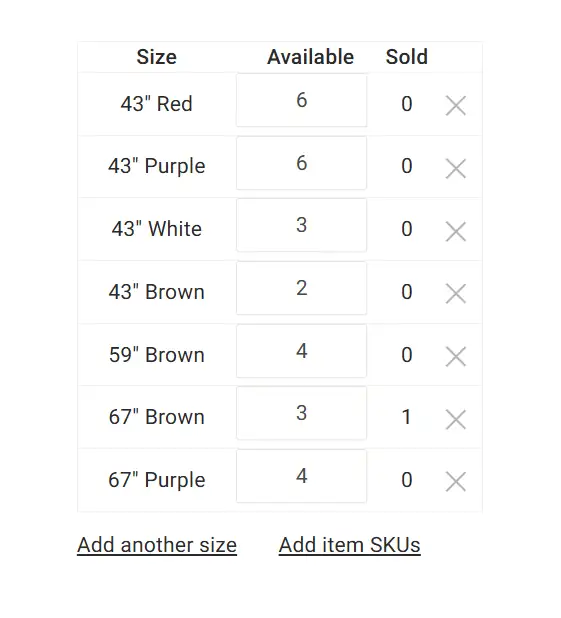The width and height of the screenshot is (561, 618).
Task: Remove the 59" Brown size entry
Action: [455, 356]
